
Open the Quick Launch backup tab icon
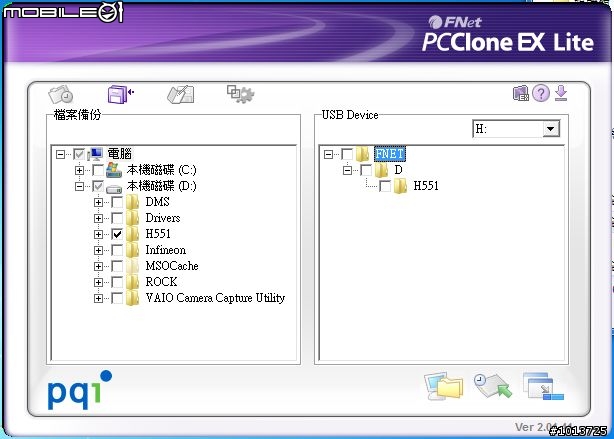(61, 94)
